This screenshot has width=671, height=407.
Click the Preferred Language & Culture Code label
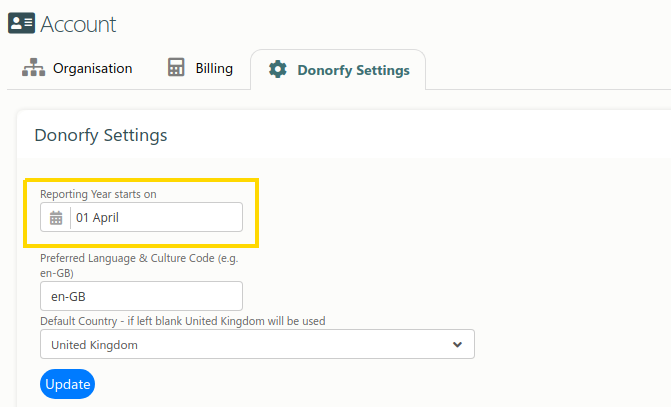[139, 265]
